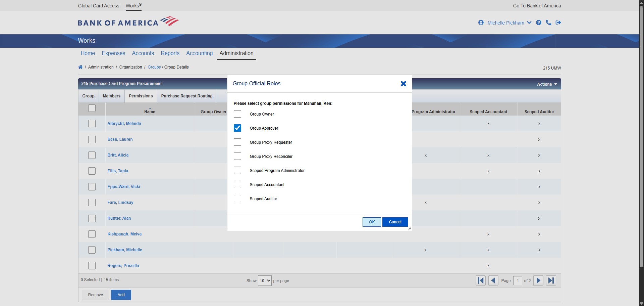The image size is (644, 306).
Task: Go to the next page arrow
Action: [x=538, y=280]
